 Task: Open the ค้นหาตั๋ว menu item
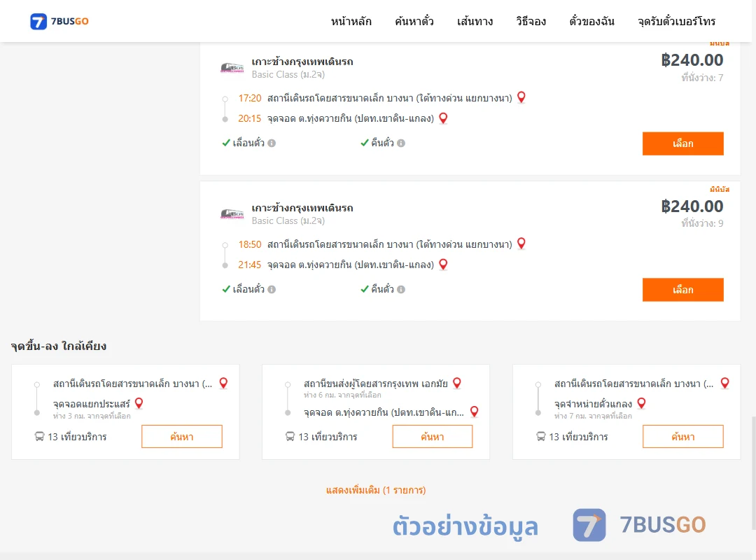pos(414,21)
